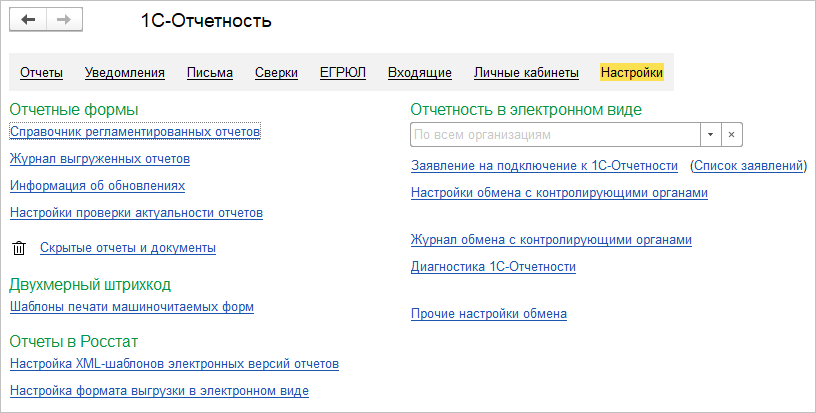
Task: Click the 'Отчеты в Росстат' heading
Action: [x=73, y=342]
